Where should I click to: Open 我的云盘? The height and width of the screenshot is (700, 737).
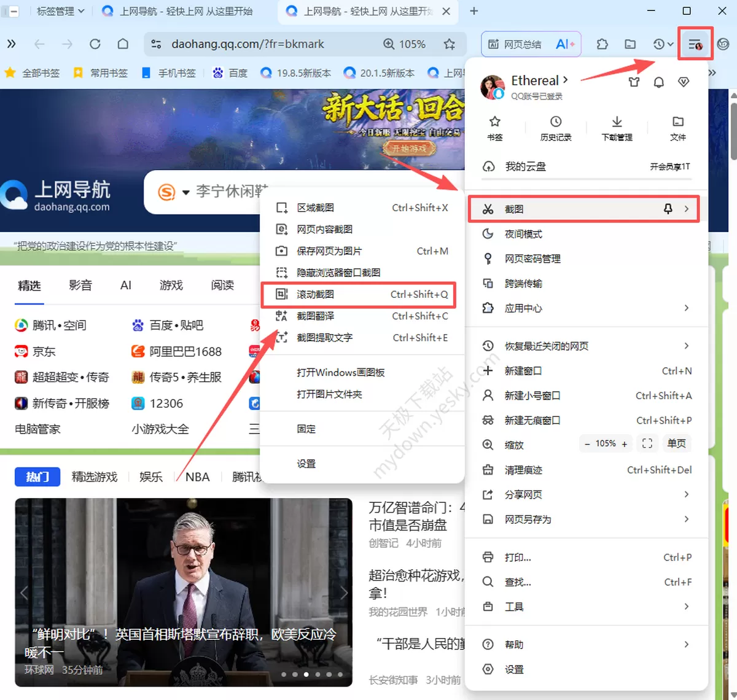coord(587,166)
